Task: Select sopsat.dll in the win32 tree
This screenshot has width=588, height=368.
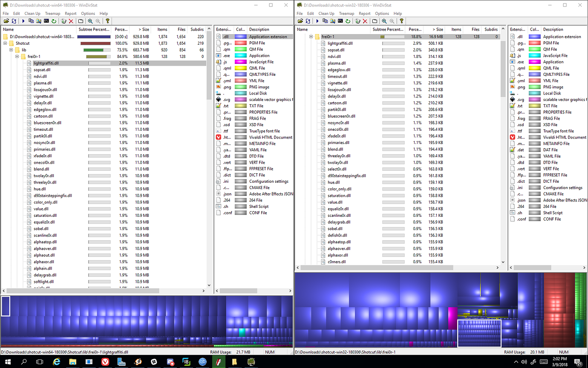Action: (336, 50)
